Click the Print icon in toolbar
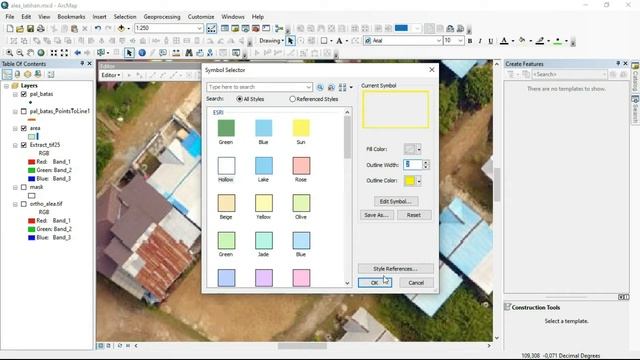Image resolution: width=640 pixels, height=360 pixels. pyautogui.click(x=41, y=29)
